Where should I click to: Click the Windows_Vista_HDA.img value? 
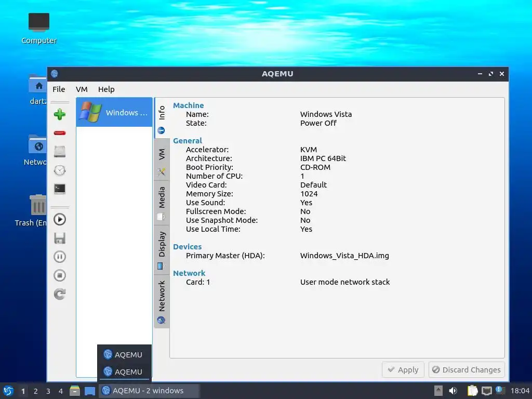(344, 256)
